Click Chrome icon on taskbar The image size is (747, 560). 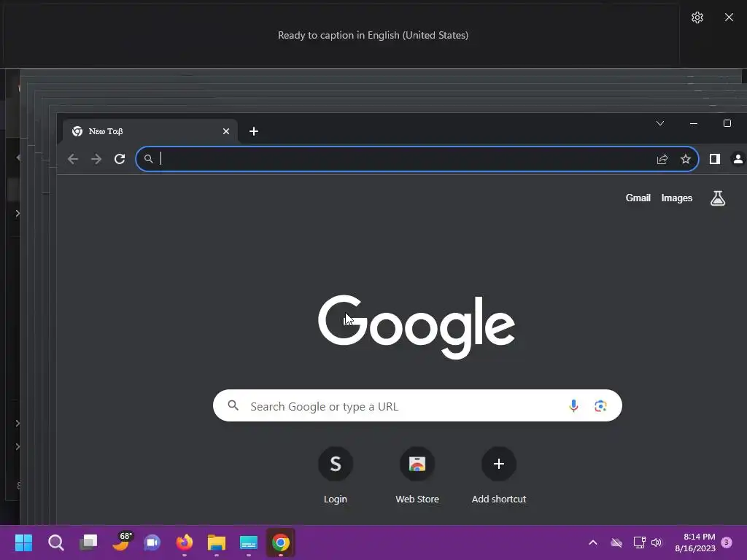tap(281, 542)
